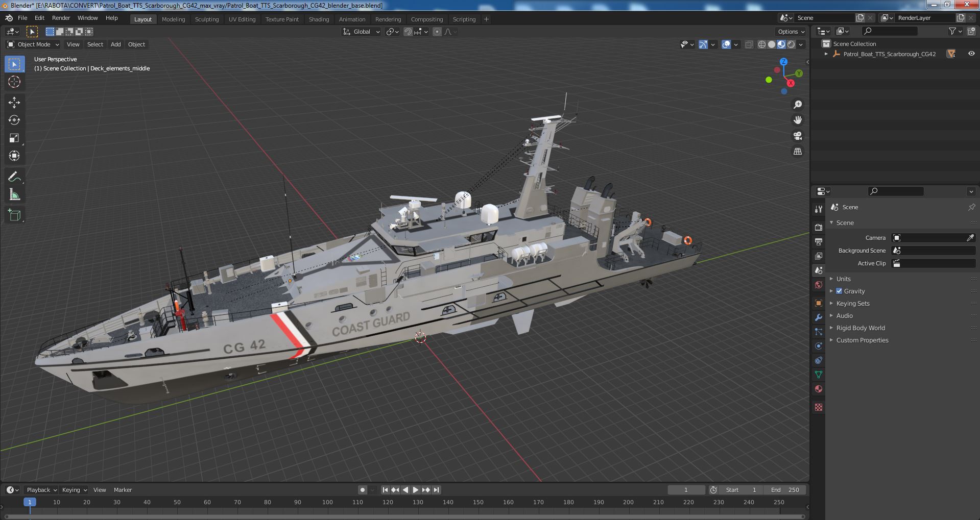
Task: Open the Material properties tab
Action: (819, 389)
